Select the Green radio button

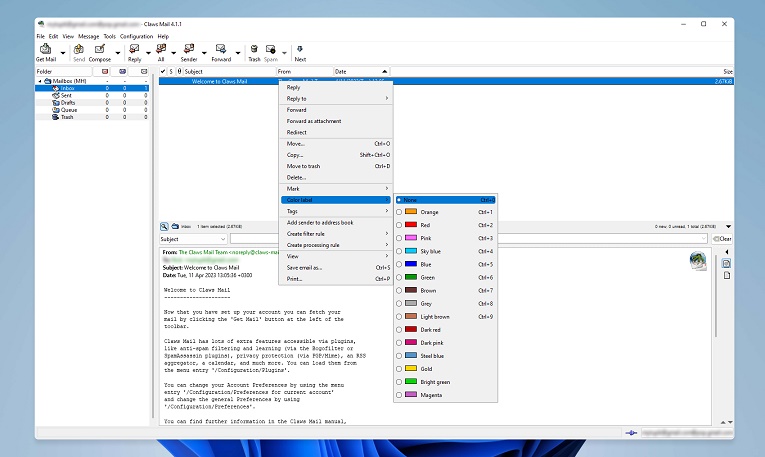(399, 278)
